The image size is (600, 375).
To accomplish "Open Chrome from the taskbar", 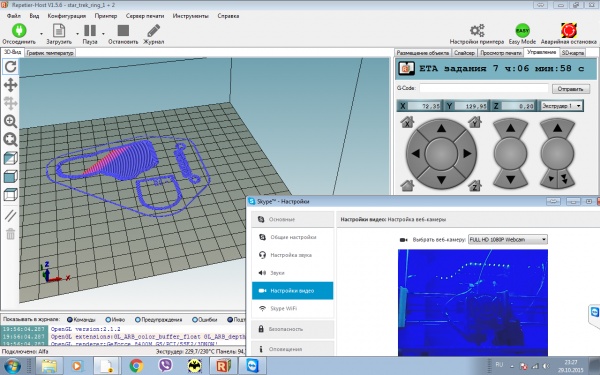I will pos(136,366).
